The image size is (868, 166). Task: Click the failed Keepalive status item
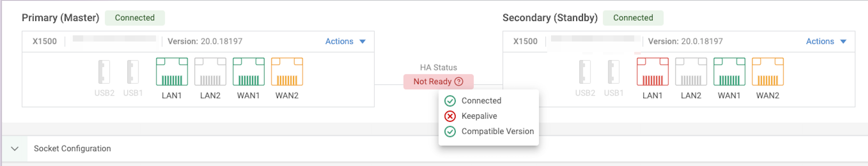point(479,116)
